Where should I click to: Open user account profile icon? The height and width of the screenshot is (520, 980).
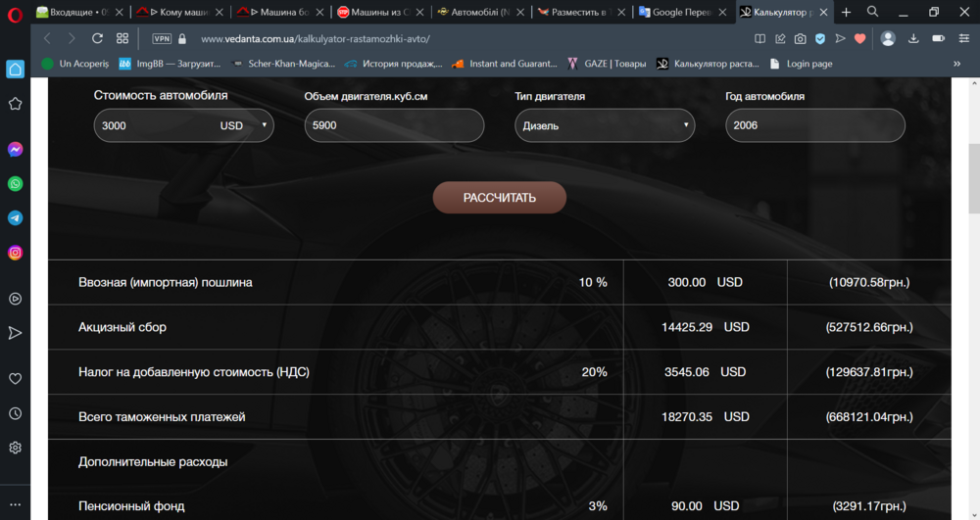tap(888, 39)
